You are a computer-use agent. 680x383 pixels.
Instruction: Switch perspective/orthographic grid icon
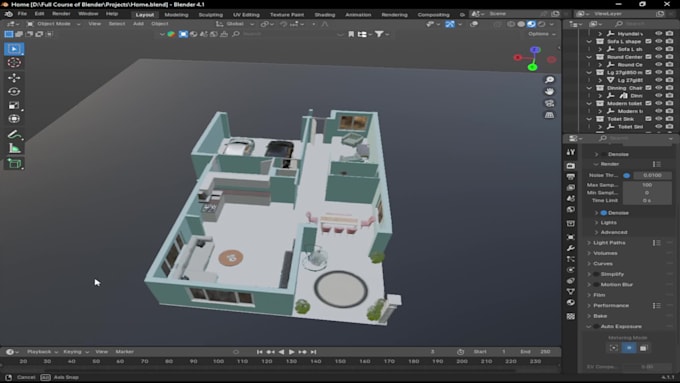point(549,115)
